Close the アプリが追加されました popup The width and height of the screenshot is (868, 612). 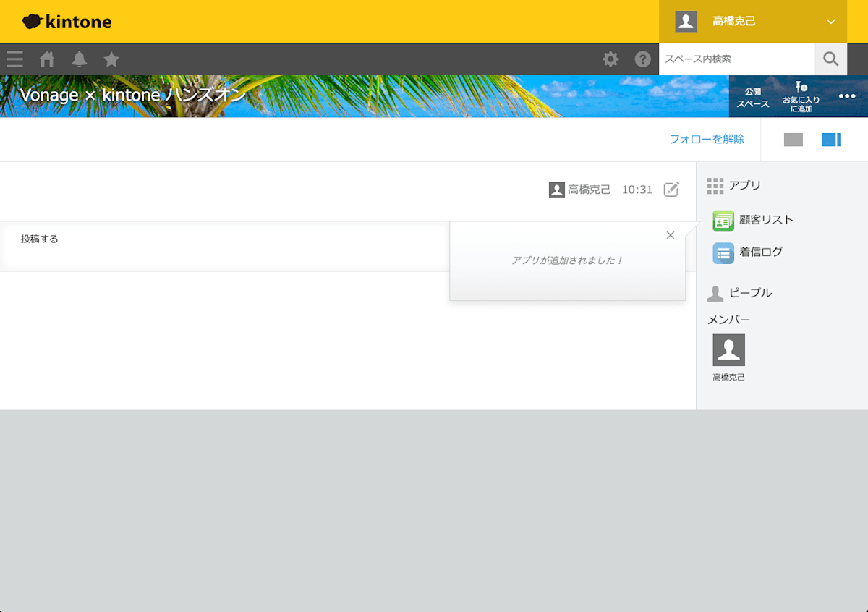click(671, 235)
